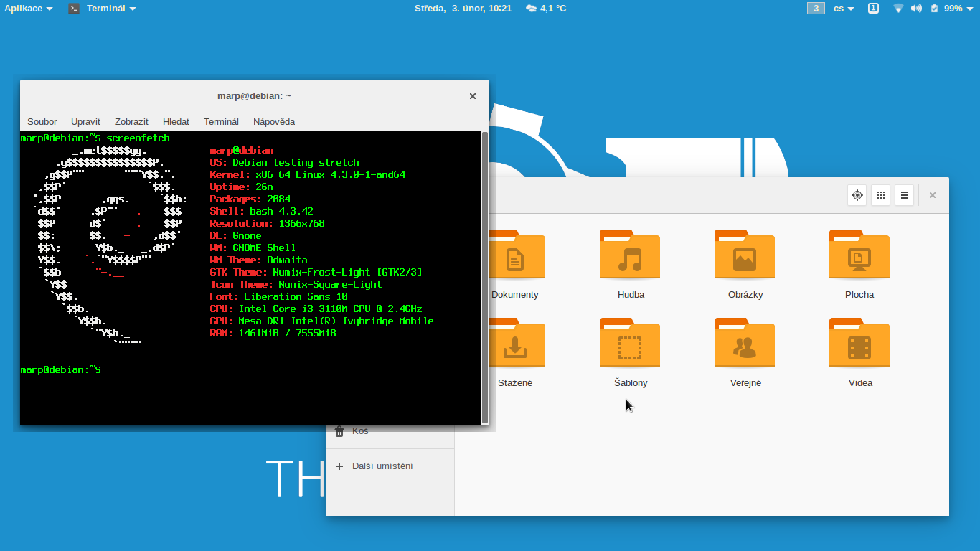Click the 'Shell: bash 4.3.42' line

261,212
